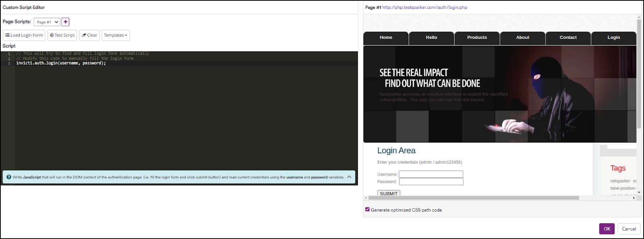Click line number 1 in script gutter
644x239 pixels.
[x=9, y=53]
